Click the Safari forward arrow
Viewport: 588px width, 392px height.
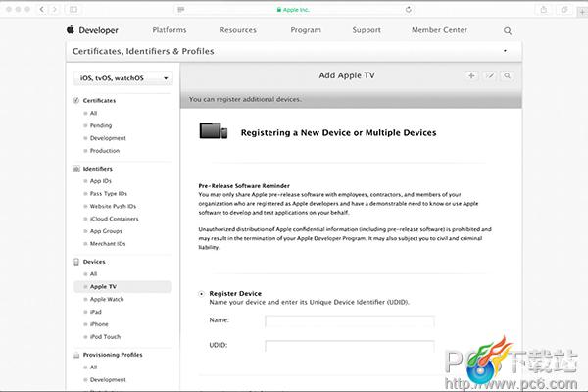click(54, 10)
